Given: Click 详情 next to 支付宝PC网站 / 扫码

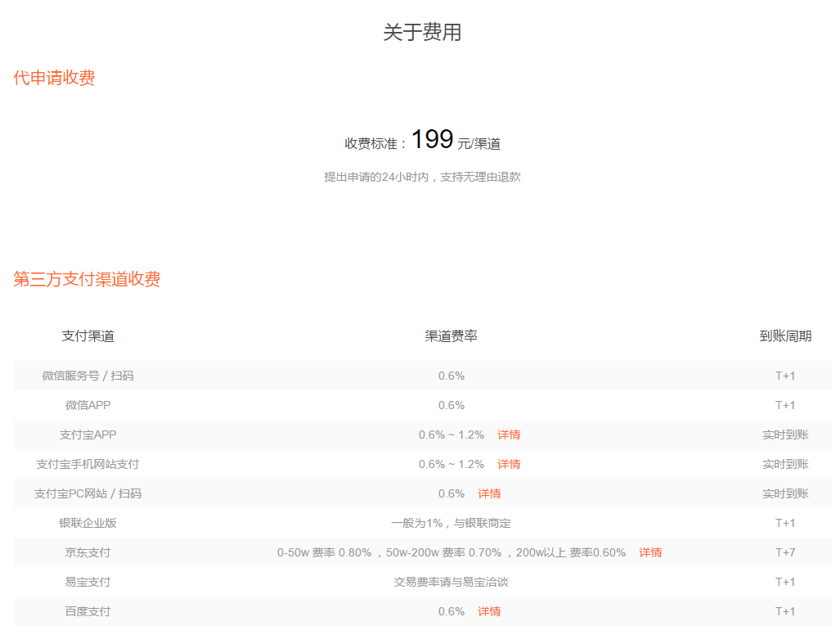Looking at the screenshot, I should click(489, 493).
